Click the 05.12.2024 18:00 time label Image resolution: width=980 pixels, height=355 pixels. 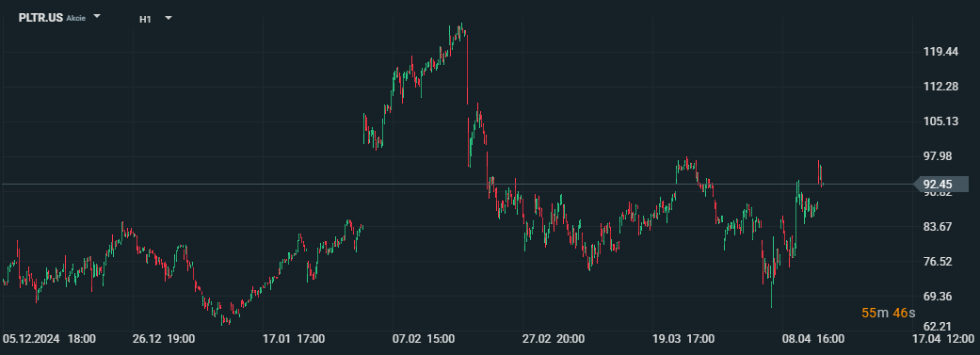[49, 339]
